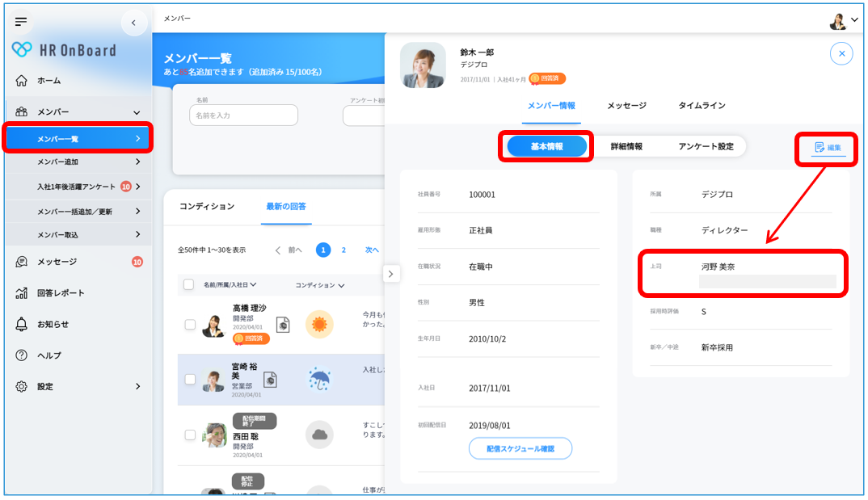This screenshot has width=868, height=500.
Task: Click the アンケート filter field
Action: pyautogui.click(x=364, y=116)
